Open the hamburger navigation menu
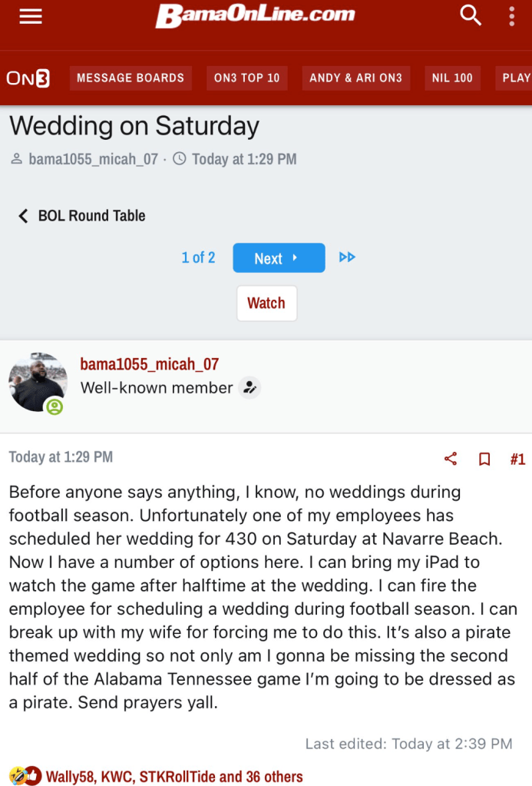Screen dimensions: 532x786 tap(31, 16)
